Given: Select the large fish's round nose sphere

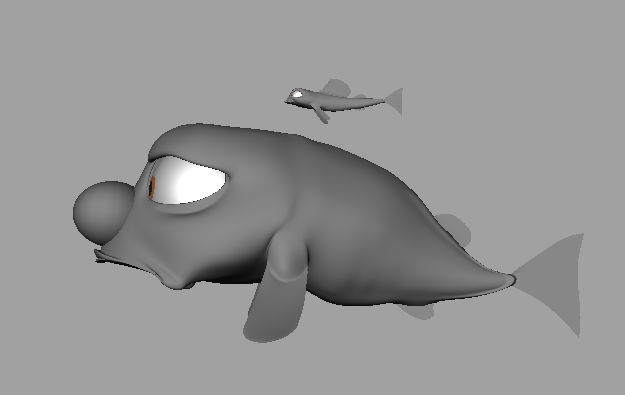Looking at the screenshot, I should pos(102,212).
